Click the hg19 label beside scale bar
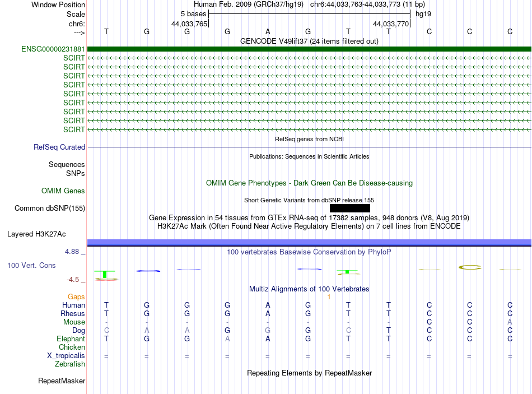 pos(423,14)
